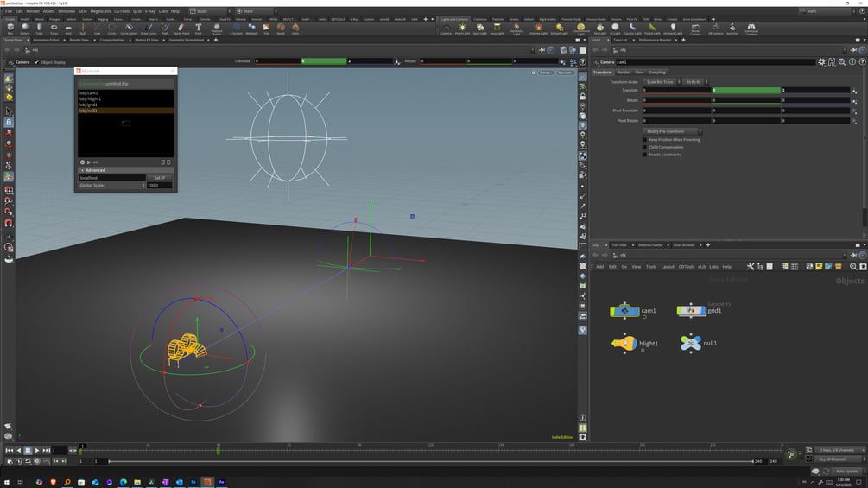Click the parameter search magnifier icon
The height and width of the screenshot is (488, 868).
coord(842,62)
